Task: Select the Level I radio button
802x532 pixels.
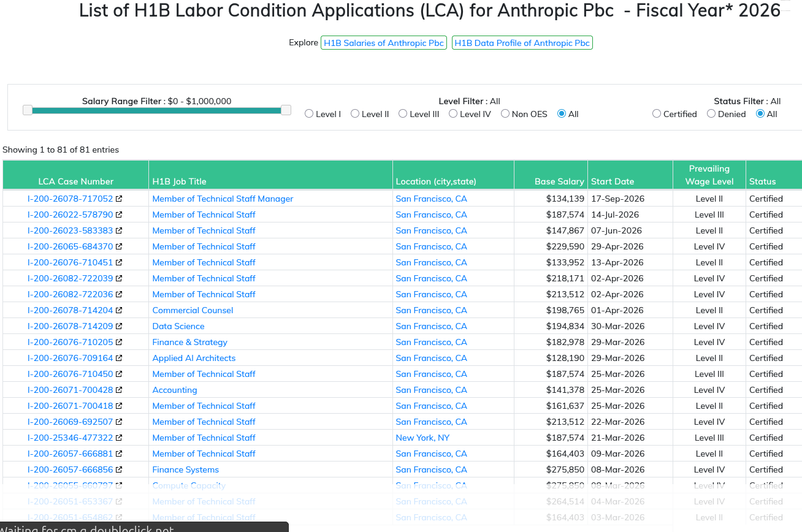Action: 309,113
